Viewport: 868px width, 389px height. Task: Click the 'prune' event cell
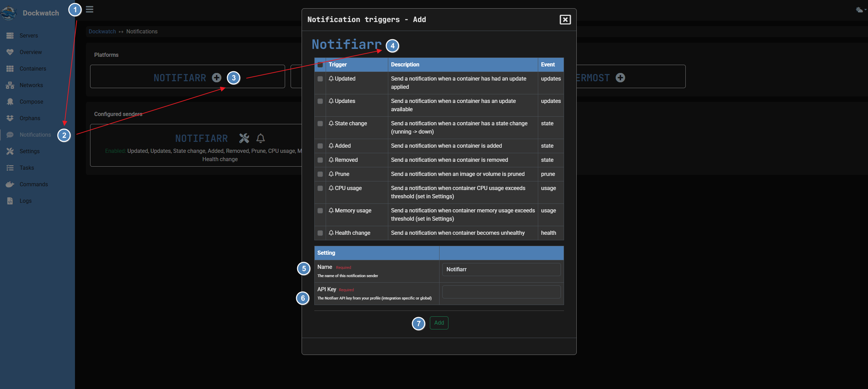tap(551, 174)
